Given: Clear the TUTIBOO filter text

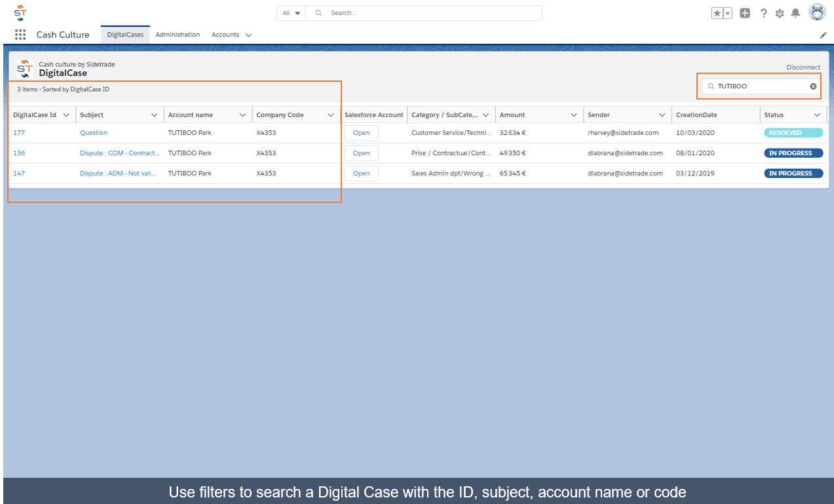Looking at the screenshot, I should click(x=813, y=86).
